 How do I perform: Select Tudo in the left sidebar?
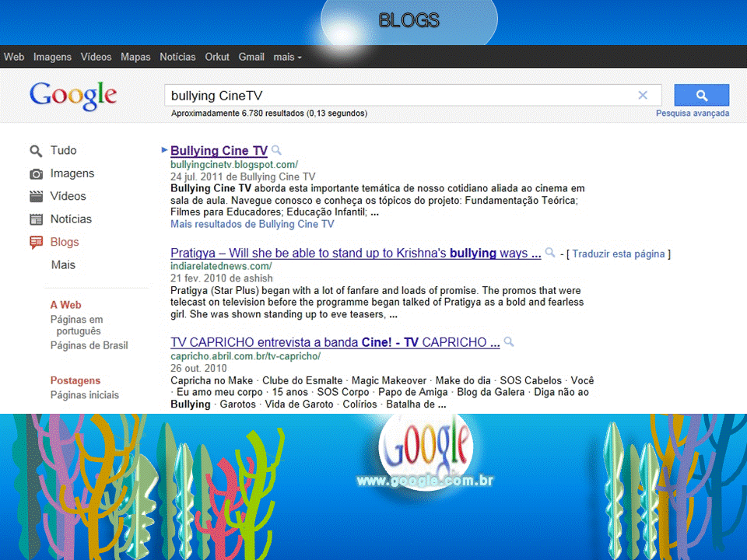point(63,150)
